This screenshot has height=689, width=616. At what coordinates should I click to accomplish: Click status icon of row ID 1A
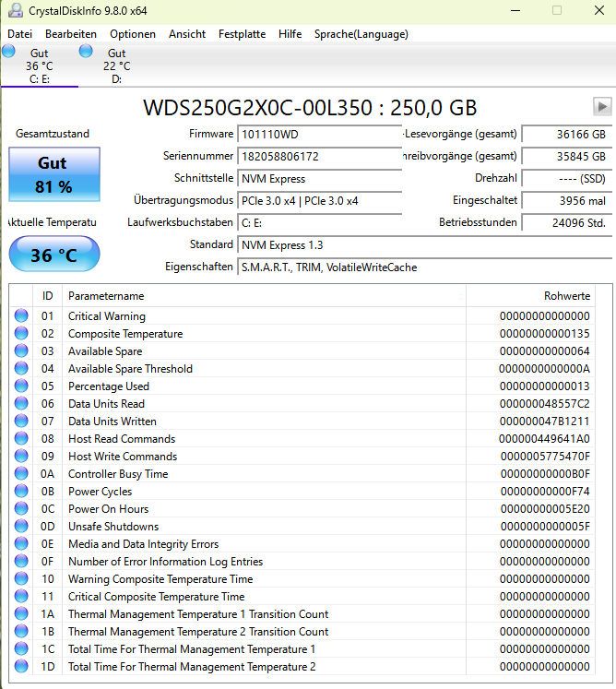click(x=21, y=613)
